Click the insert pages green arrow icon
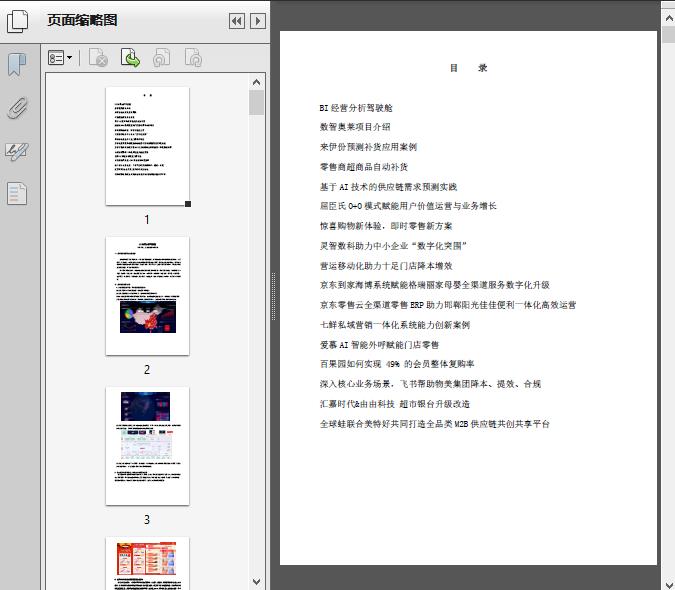Viewport: 675px width, 590px height. pyautogui.click(x=130, y=58)
